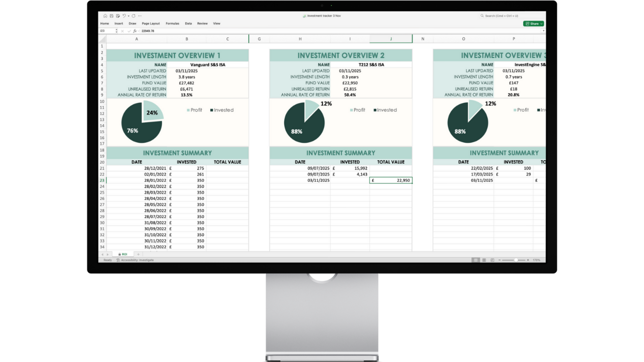Add a new sheet with the plus button
The image size is (644, 362).
pos(138,254)
